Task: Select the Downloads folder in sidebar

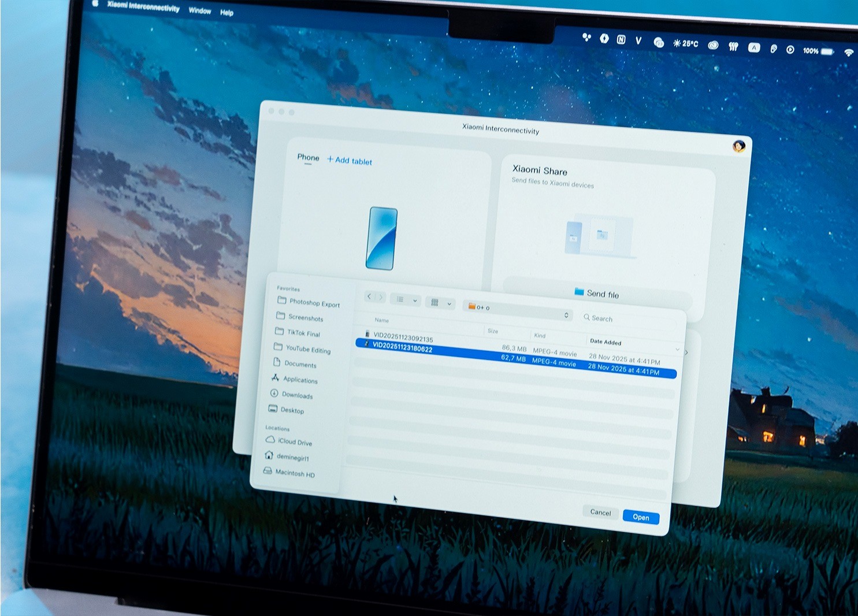Action: [x=297, y=395]
